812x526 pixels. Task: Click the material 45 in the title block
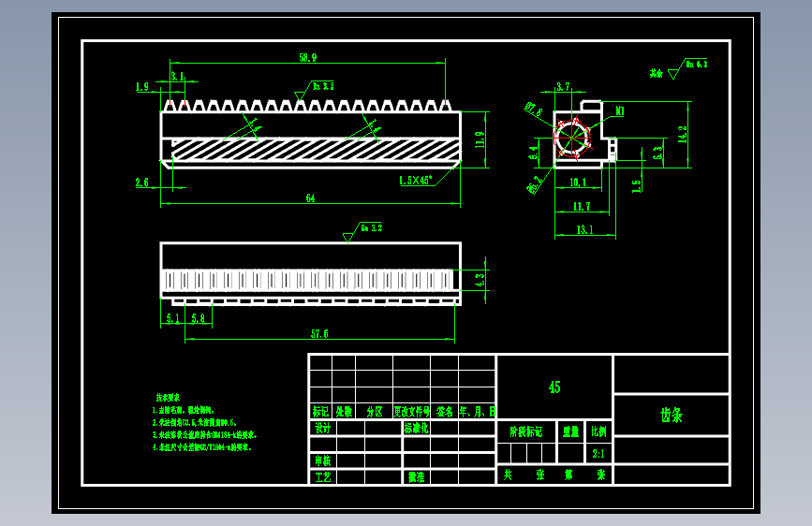(554, 387)
